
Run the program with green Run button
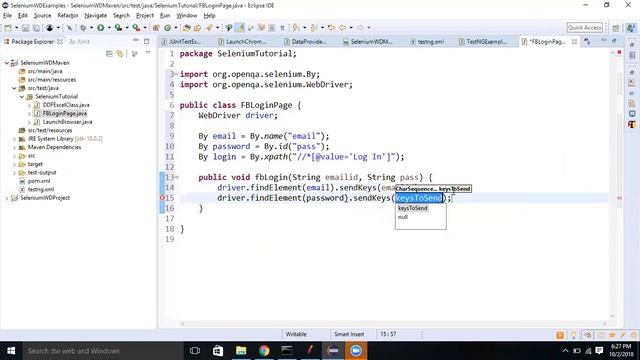(100, 28)
